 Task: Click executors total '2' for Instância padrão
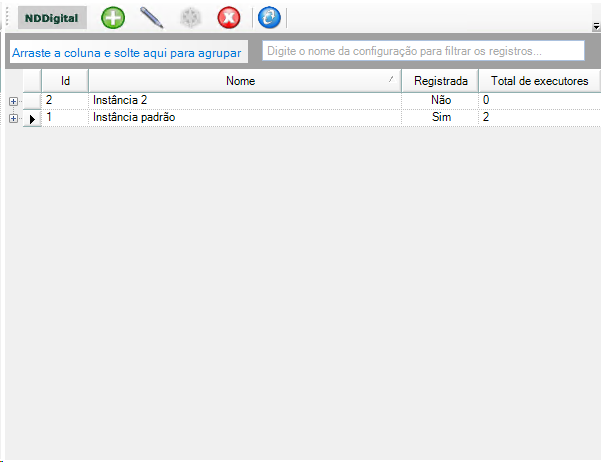point(540,117)
